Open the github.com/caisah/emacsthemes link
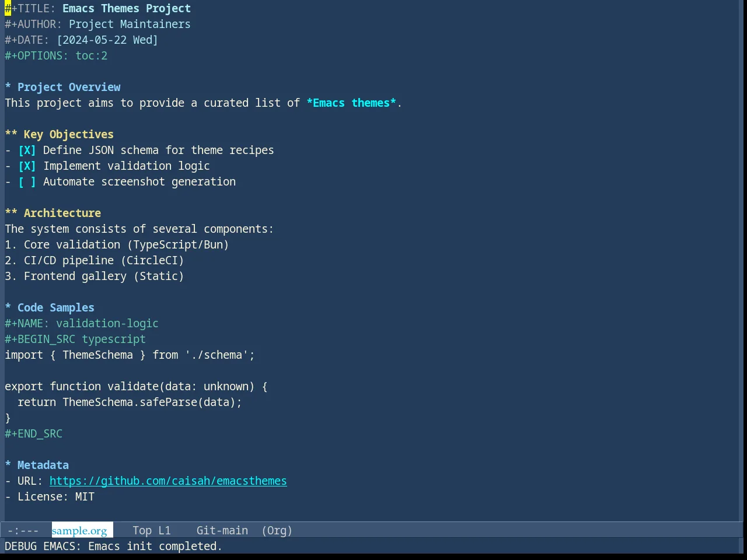747x560 pixels. pos(168,481)
